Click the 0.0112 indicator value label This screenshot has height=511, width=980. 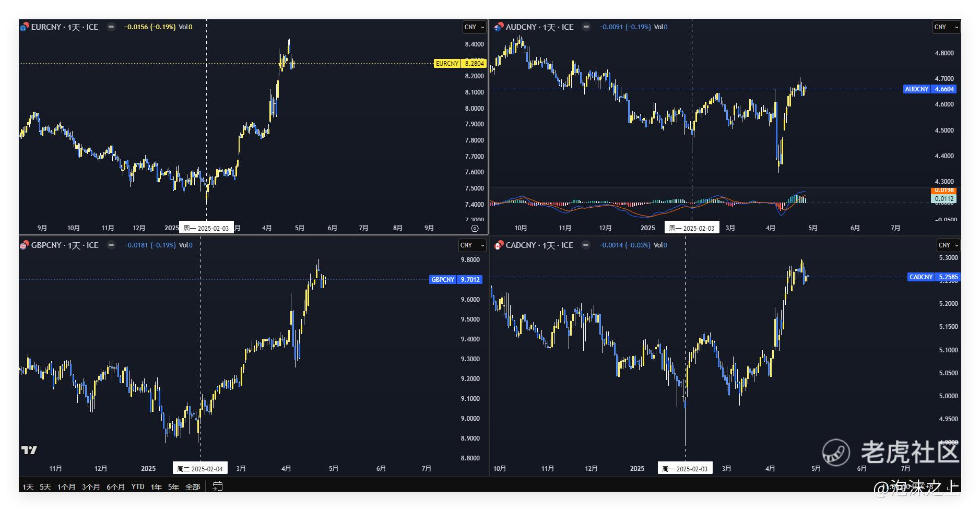(x=944, y=199)
